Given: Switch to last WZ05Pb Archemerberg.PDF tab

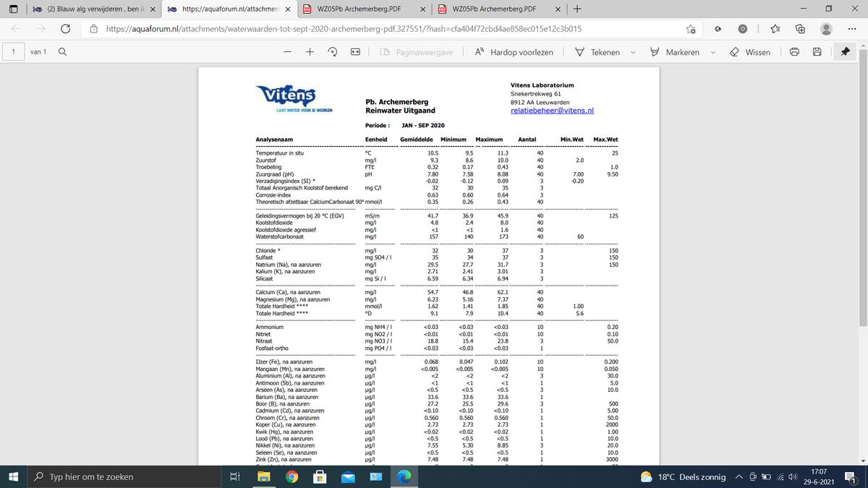Looking at the screenshot, I should click(x=499, y=9).
